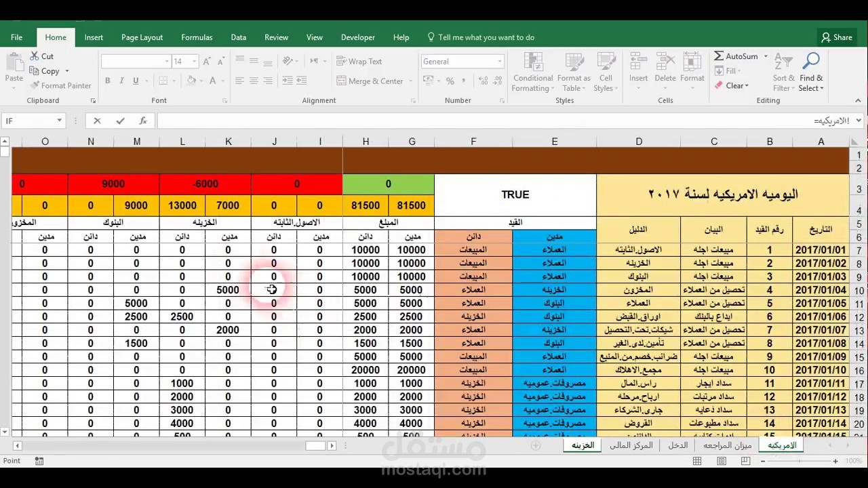Select sheet tab الخزينه

point(583,445)
